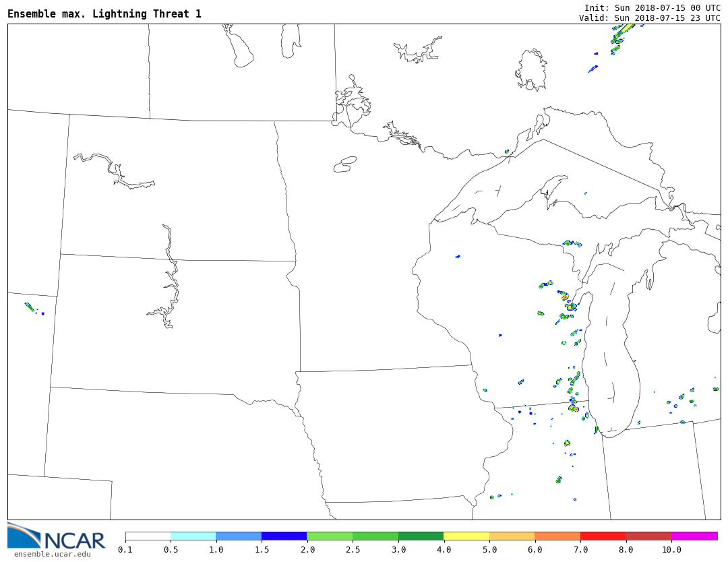This screenshot has height=562, width=728.
Task: Click the 1.5 color bar label
Action: [262, 550]
